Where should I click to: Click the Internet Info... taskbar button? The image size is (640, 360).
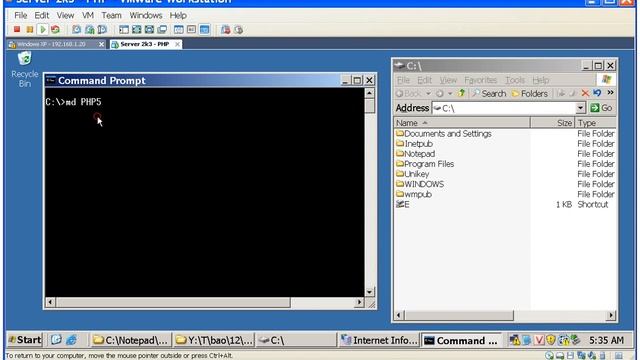(x=379, y=340)
